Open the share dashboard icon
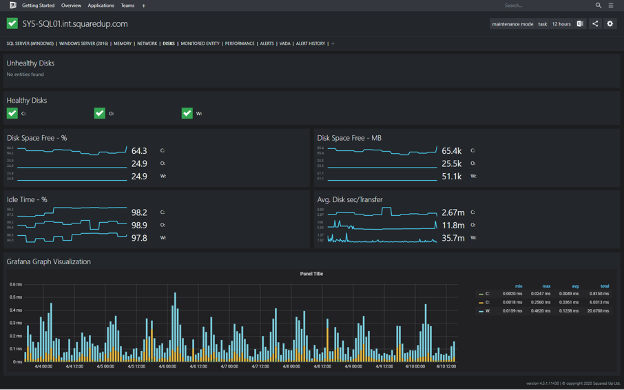This screenshot has height=390, width=624. coord(595,24)
